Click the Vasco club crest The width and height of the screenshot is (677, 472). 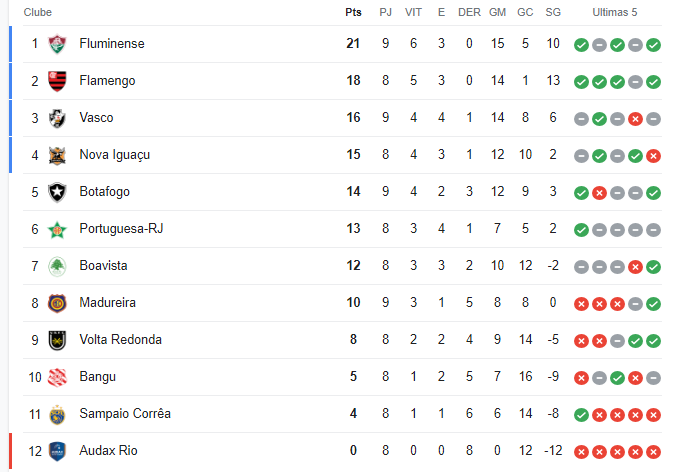[57, 118]
